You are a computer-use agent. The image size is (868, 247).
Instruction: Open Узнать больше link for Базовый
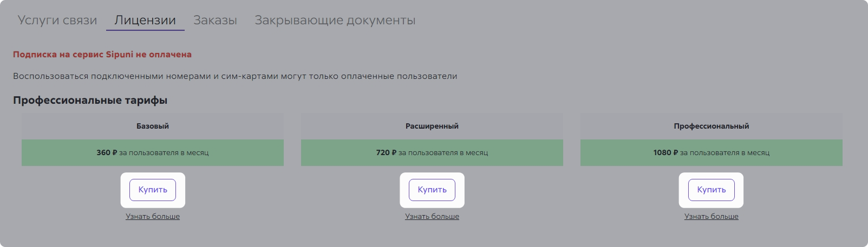click(153, 216)
